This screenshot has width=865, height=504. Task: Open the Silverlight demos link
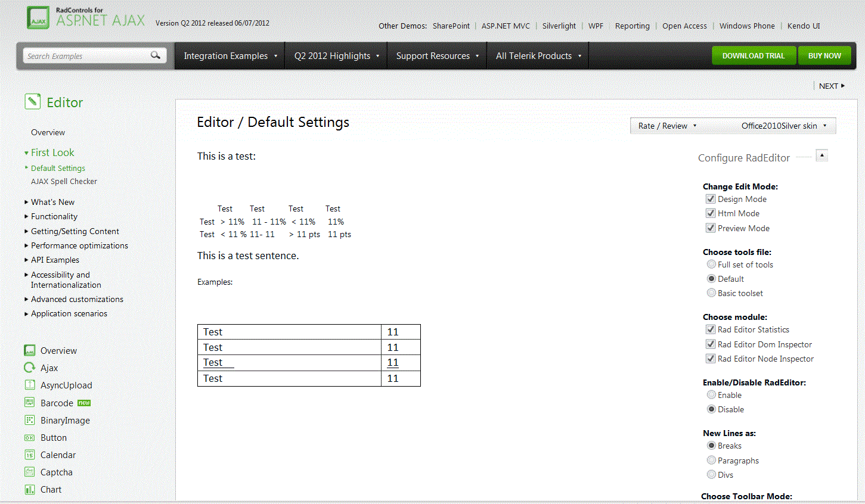coord(559,26)
